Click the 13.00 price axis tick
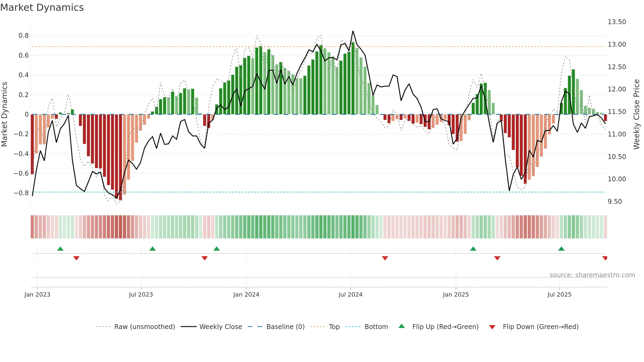Viewport: 644px width, 362px height. [617, 45]
